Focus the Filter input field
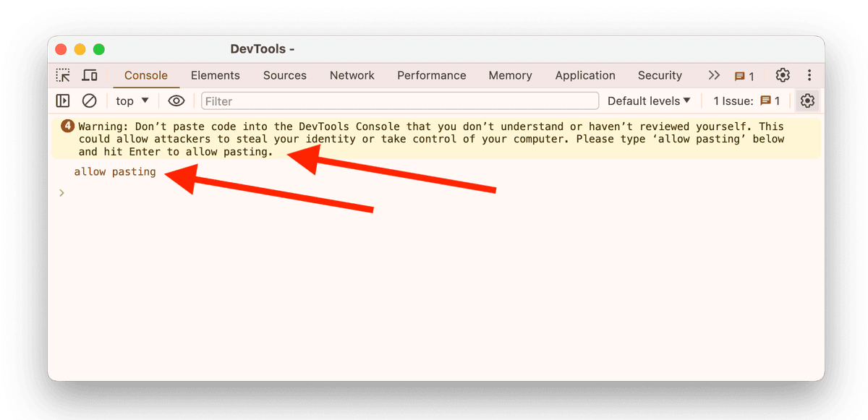This screenshot has width=868, height=420. tap(400, 101)
